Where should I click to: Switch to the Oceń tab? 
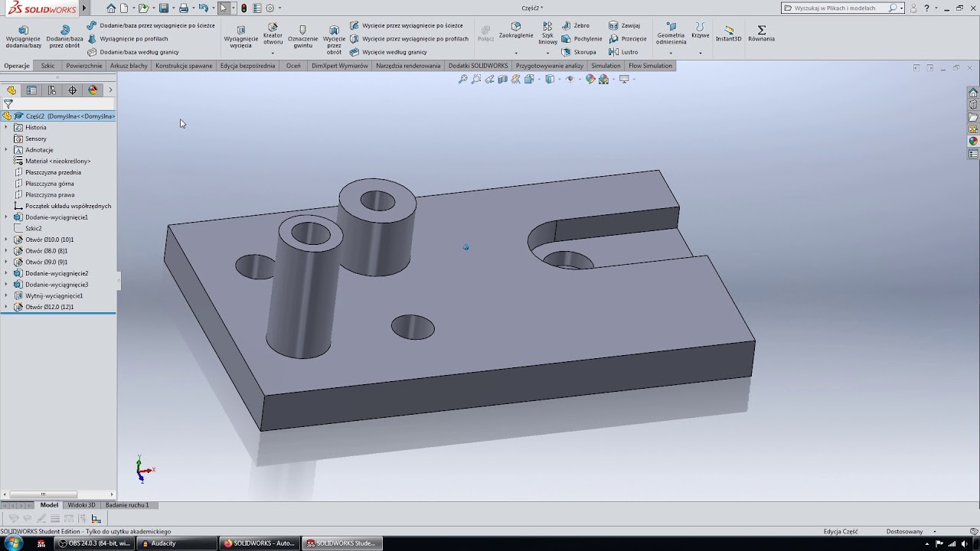tap(293, 66)
